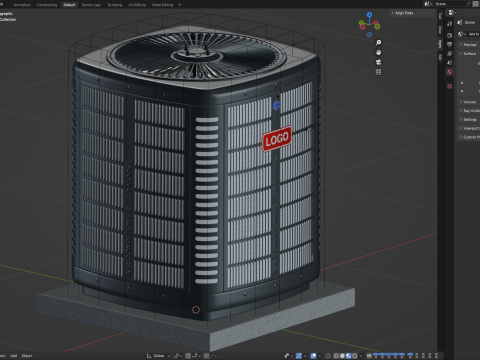The height and width of the screenshot is (360, 480).
Task: Switch perspective/orthographic with grid icon
Action: (x=378, y=72)
